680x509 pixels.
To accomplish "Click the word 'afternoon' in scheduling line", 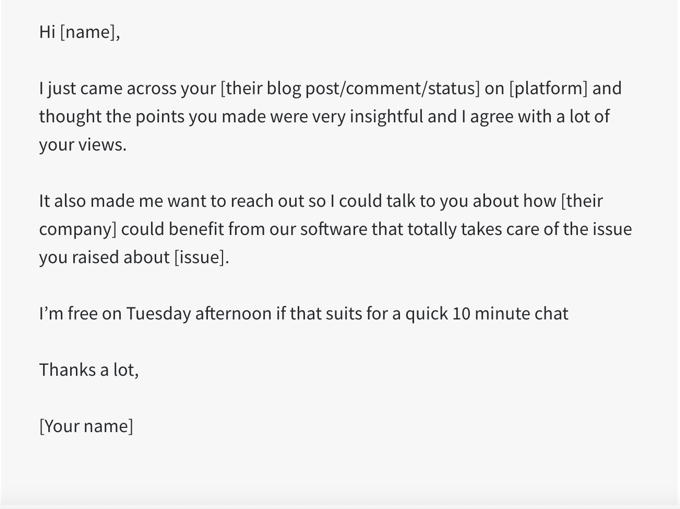I will [x=233, y=313].
